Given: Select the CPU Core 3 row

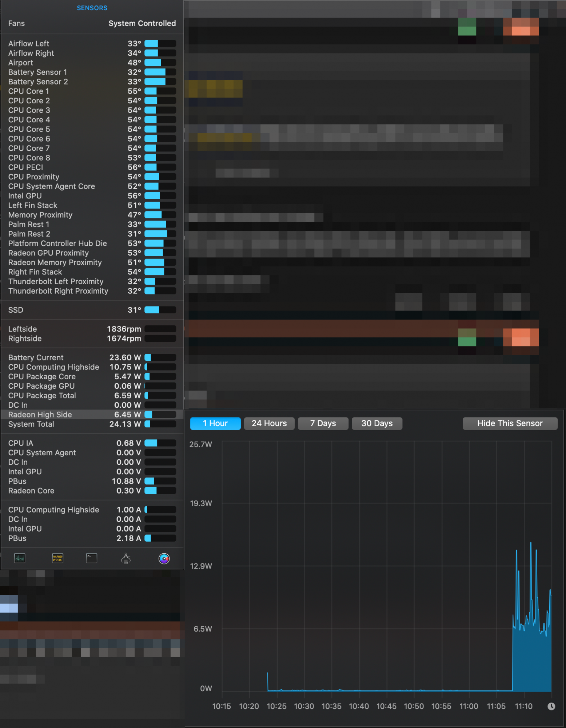Looking at the screenshot, I should [92, 110].
